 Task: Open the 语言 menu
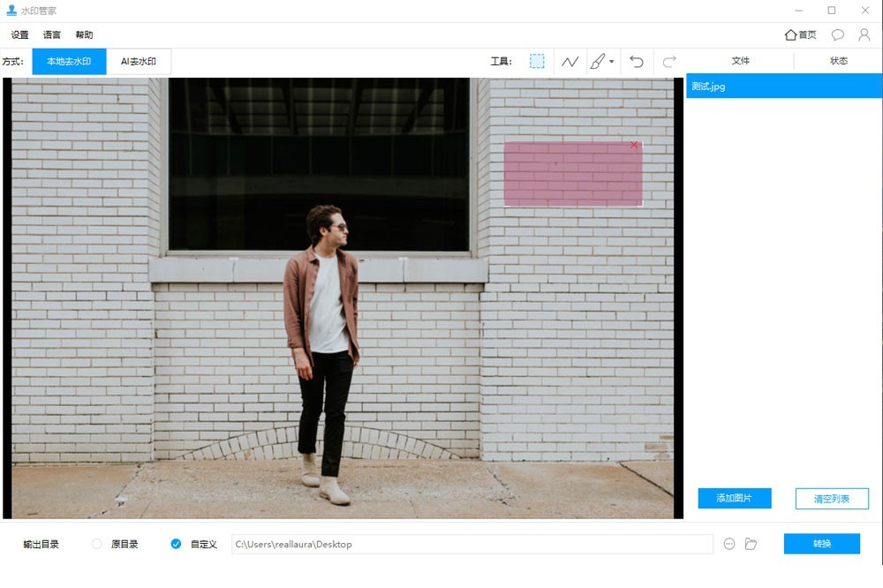(x=52, y=35)
